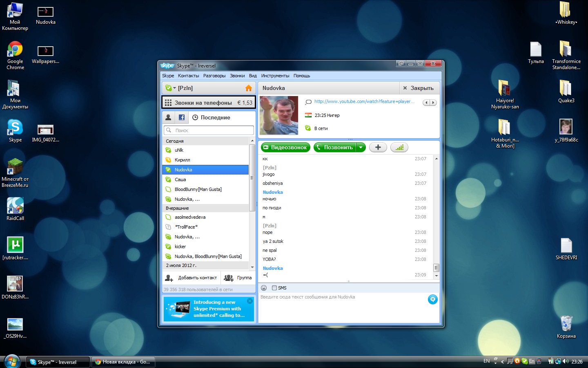The width and height of the screenshot is (588, 368).
Task: Open Transformice Standalone folder
Action: coord(566,55)
